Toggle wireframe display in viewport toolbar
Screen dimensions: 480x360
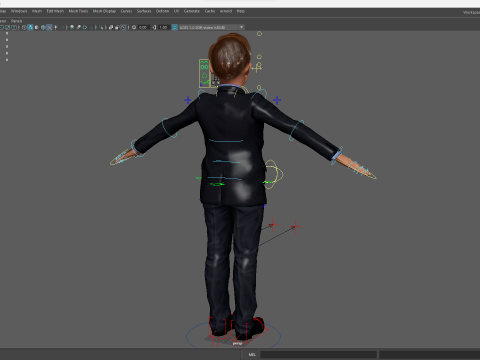24,27
